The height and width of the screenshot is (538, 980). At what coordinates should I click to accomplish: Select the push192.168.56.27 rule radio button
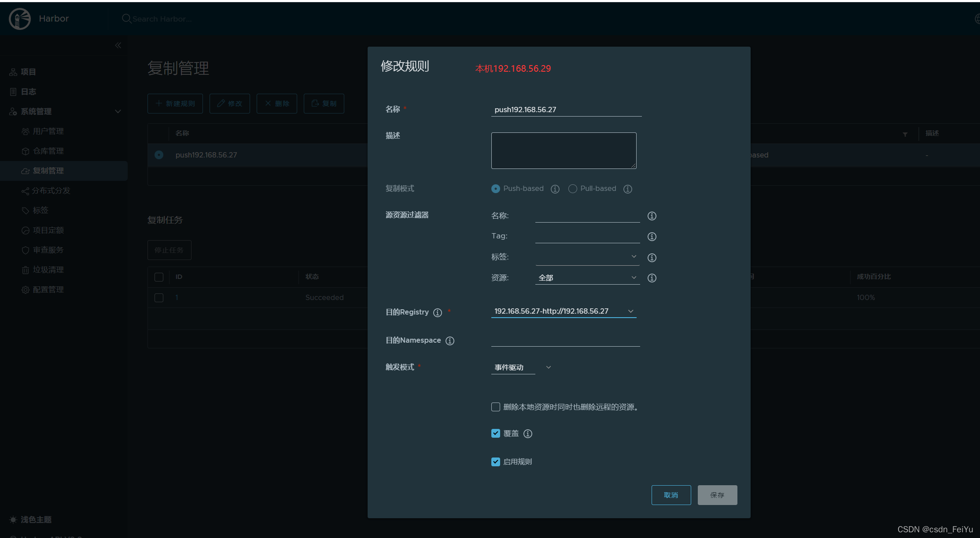159,155
